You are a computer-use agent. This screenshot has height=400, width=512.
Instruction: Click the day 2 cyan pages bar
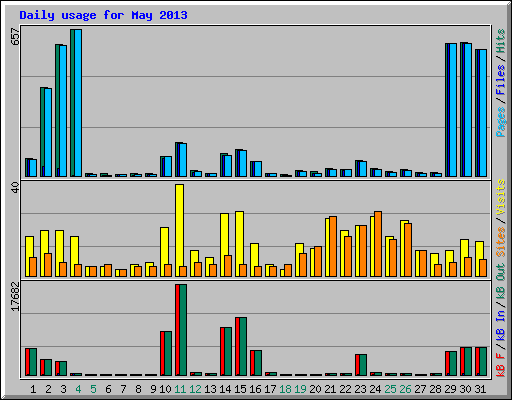click(x=48, y=132)
